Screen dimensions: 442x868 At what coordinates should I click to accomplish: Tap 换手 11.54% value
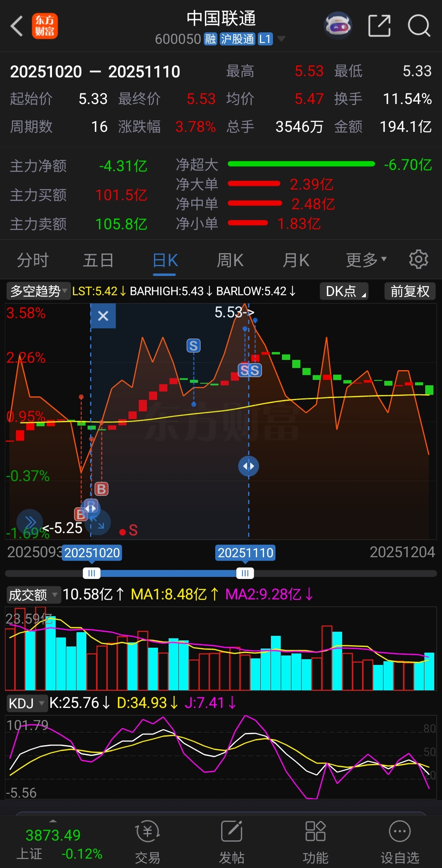[x=407, y=99]
